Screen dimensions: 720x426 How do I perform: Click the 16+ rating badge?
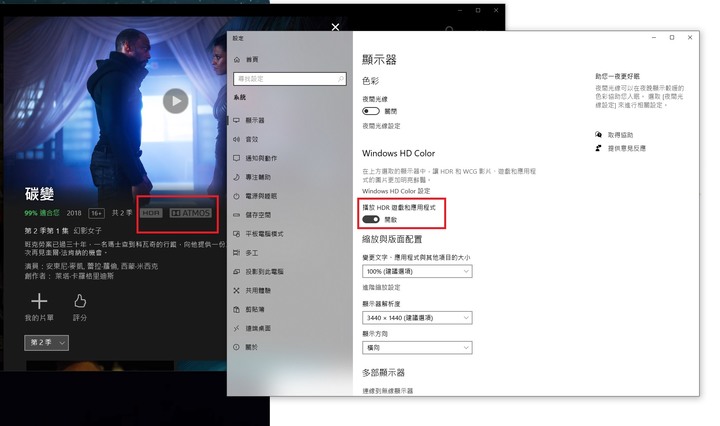(96, 213)
